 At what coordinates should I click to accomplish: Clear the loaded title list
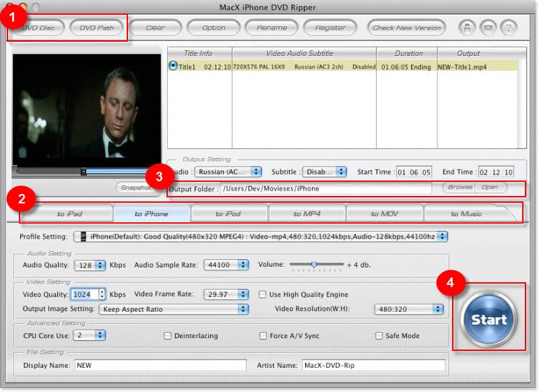point(155,28)
